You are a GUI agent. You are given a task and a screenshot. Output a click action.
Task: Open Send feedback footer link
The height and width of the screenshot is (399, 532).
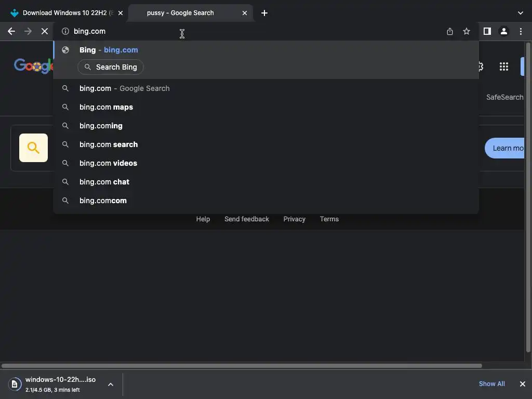point(247,219)
